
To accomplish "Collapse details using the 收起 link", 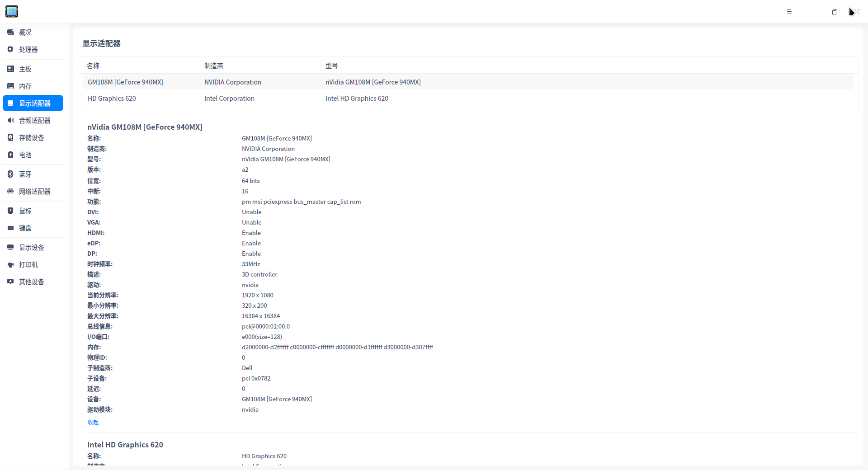I will 93,422.
